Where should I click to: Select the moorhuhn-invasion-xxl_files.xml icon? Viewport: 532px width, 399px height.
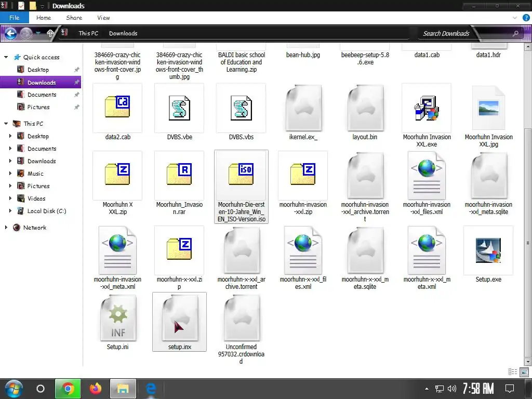click(x=427, y=176)
